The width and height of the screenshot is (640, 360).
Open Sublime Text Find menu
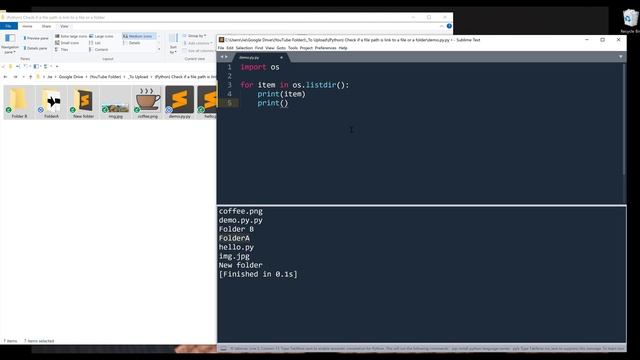click(259, 48)
